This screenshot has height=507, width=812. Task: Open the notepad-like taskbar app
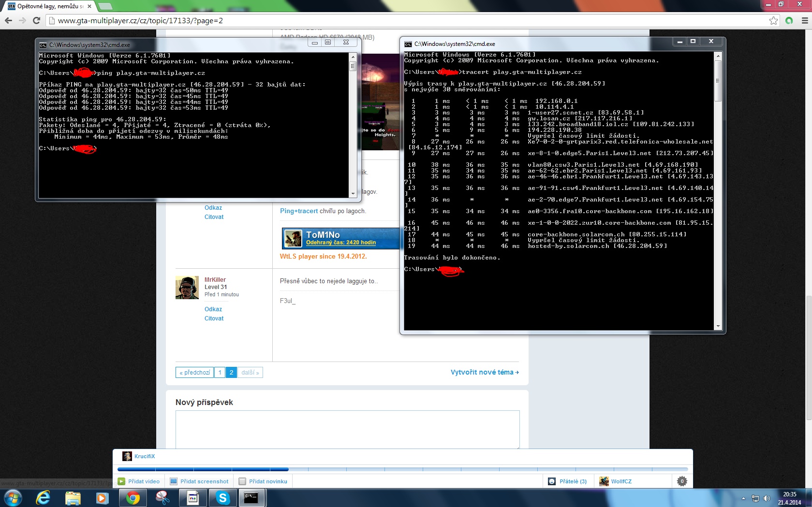(192, 498)
